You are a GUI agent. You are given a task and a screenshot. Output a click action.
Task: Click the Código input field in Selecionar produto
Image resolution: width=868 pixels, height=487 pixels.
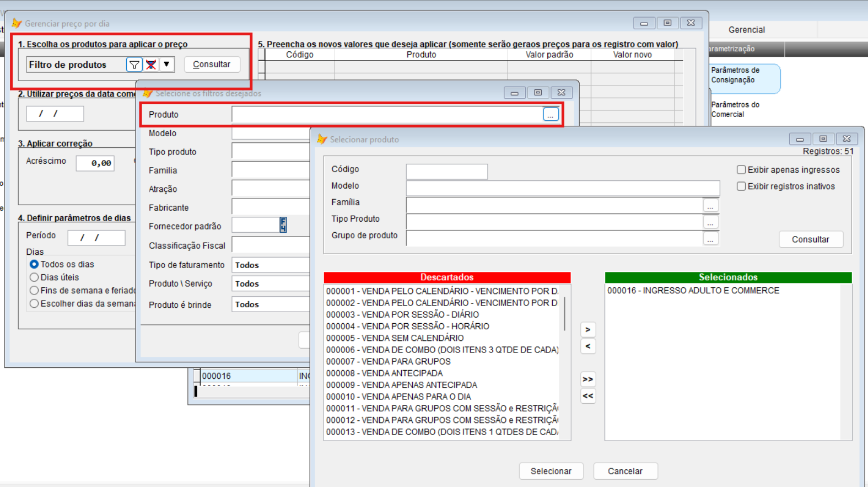coord(446,172)
